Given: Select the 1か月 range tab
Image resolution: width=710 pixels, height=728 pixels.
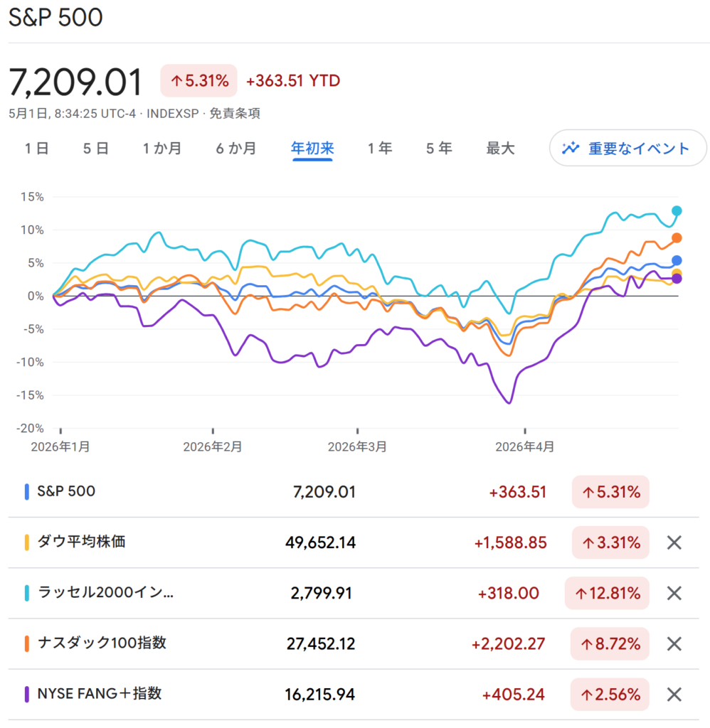Looking at the screenshot, I should [x=161, y=148].
